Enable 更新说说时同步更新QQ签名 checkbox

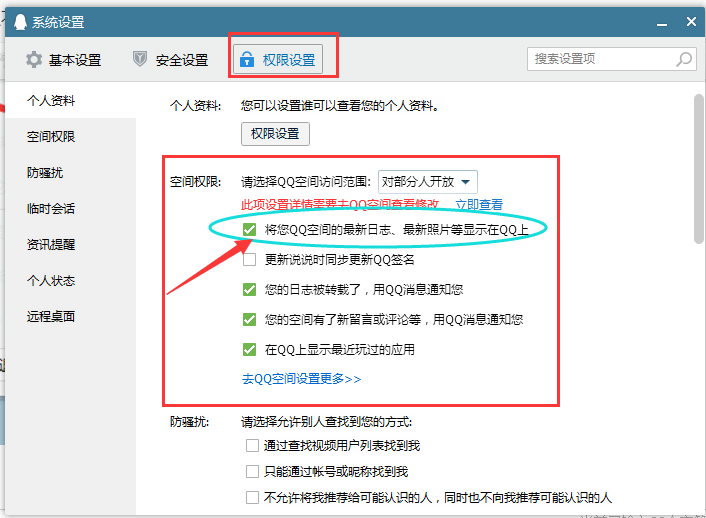[249, 259]
